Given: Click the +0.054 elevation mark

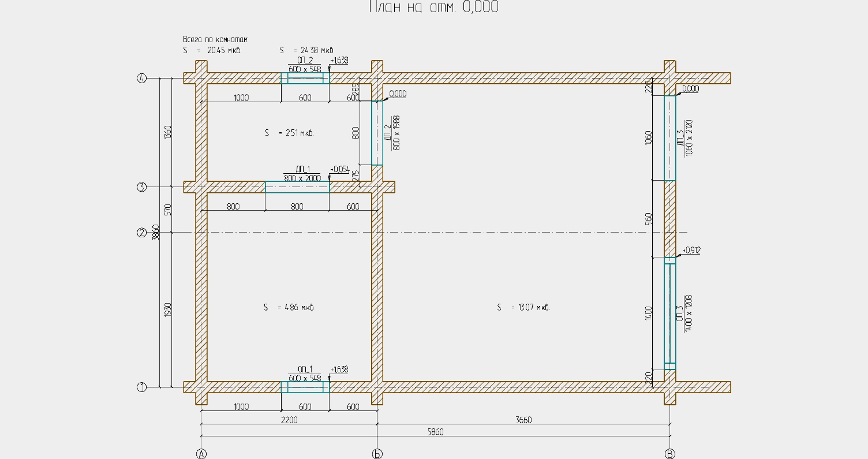Looking at the screenshot, I should [x=340, y=169].
